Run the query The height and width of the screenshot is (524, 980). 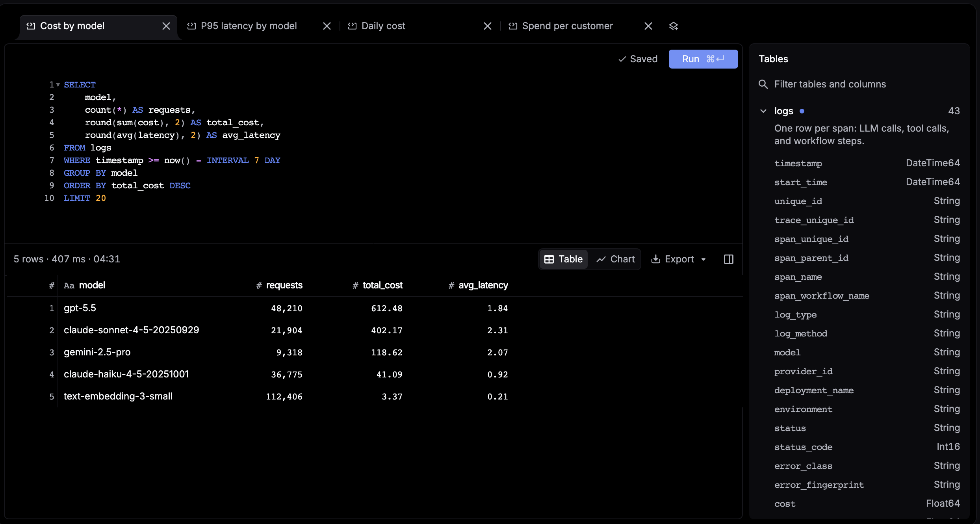703,59
